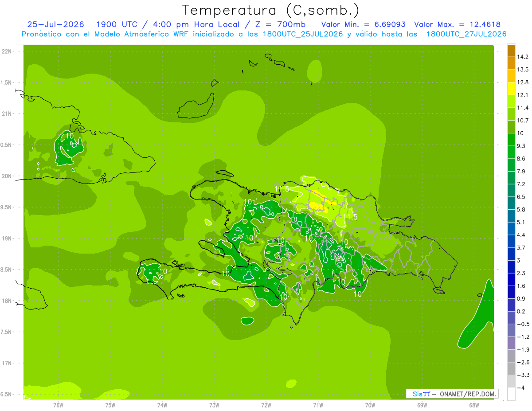Click the "73W" longitude axis label

214,405
